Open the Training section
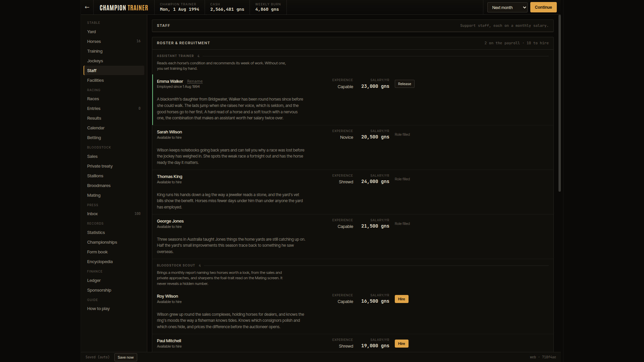 (x=114, y=51)
